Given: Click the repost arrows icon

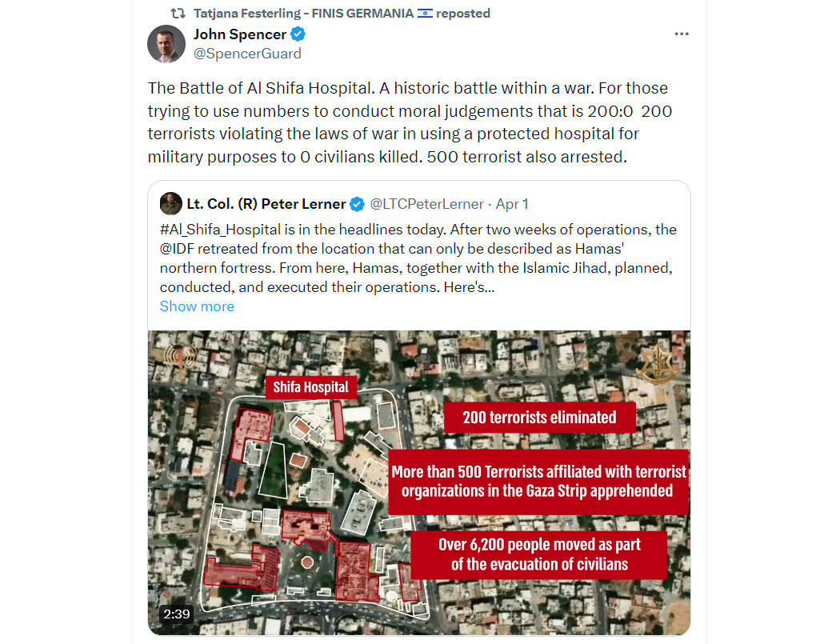Looking at the screenshot, I should (178, 14).
